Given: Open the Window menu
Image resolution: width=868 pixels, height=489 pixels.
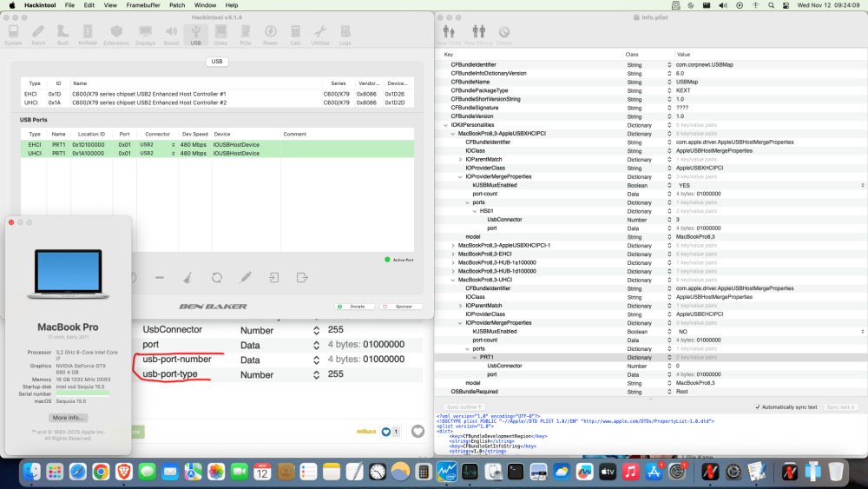Looking at the screenshot, I should [x=206, y=5].
